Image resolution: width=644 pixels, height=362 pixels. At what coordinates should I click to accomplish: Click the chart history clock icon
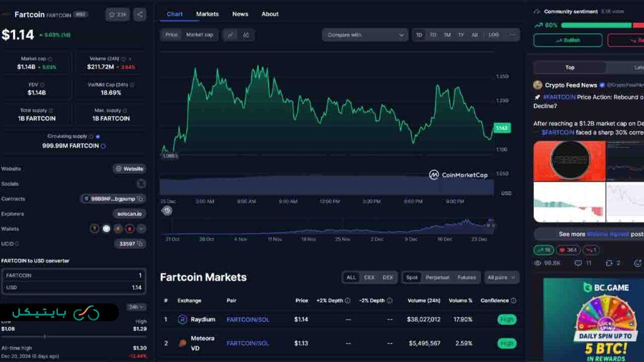pos(167,211)
